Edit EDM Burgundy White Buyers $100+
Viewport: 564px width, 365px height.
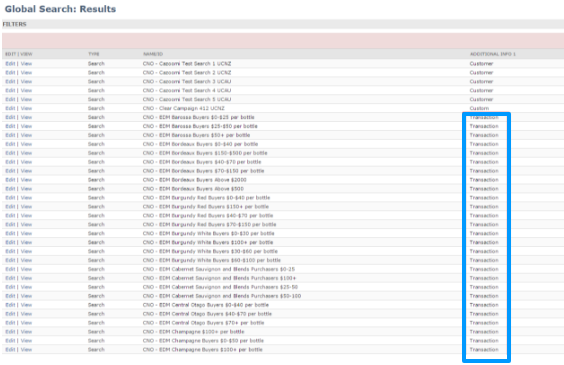(10, 242)
